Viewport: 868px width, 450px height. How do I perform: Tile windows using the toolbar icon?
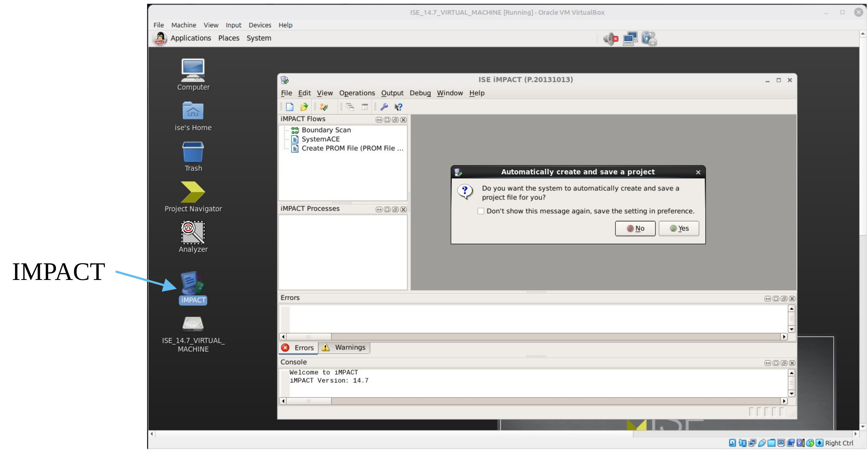tap(365, 107)
